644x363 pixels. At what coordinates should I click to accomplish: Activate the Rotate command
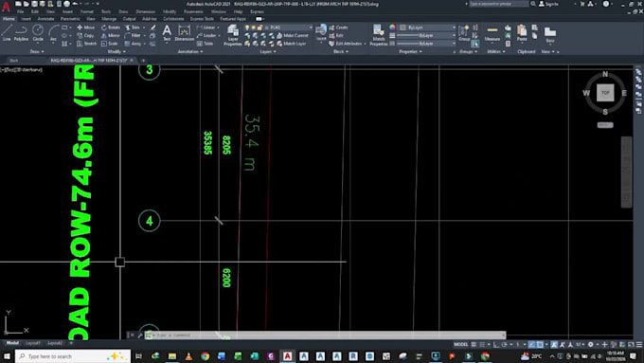[x=111, y=27]
